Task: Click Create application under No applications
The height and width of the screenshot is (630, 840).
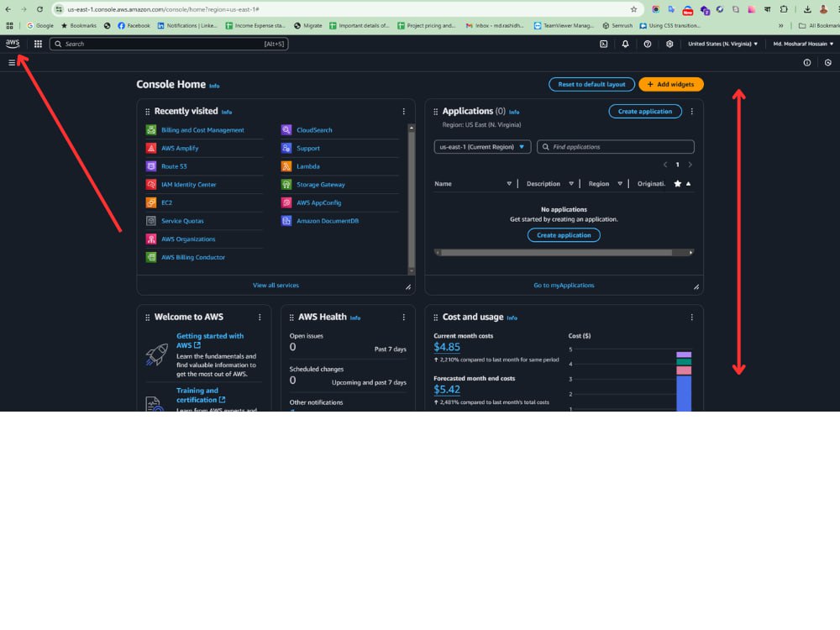Action: [564, 235]
